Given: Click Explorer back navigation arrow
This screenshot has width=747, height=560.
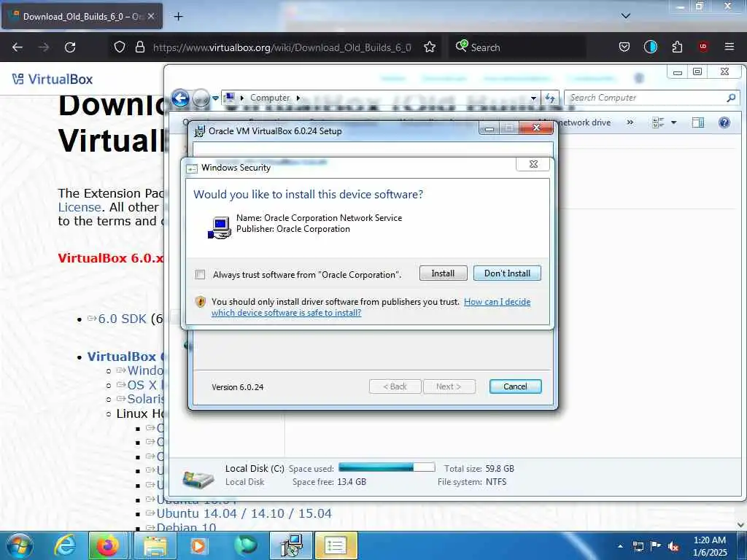Looking at the screenshot, I should click(180, 98).
